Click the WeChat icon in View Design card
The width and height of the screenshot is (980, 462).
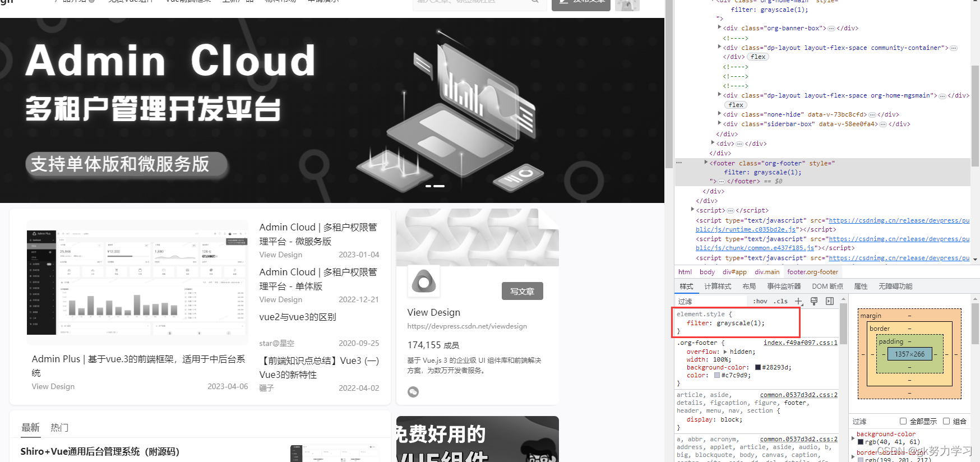tap(413, 392)
